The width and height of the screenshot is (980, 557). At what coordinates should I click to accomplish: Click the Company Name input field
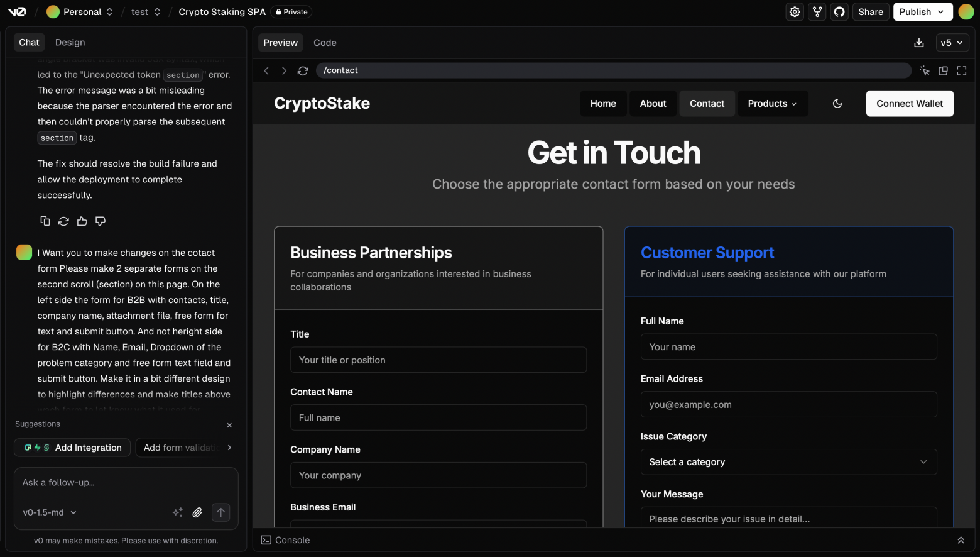pos(438,475)
